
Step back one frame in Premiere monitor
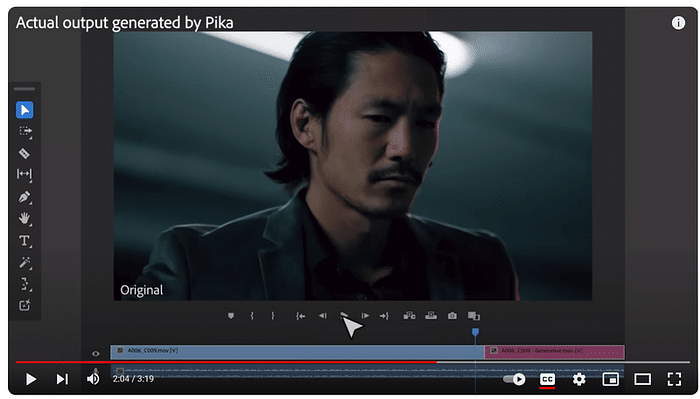pyautogui.click(x=323, y=316)
